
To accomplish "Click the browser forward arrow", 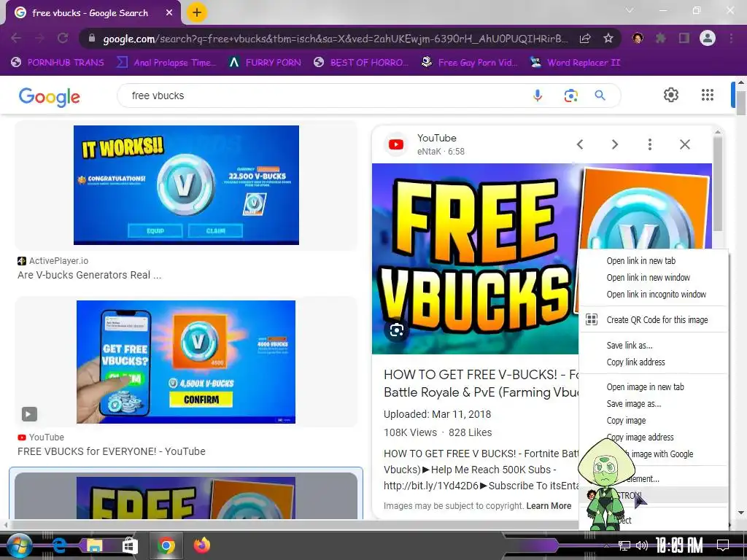I will (x=39, y=38).
